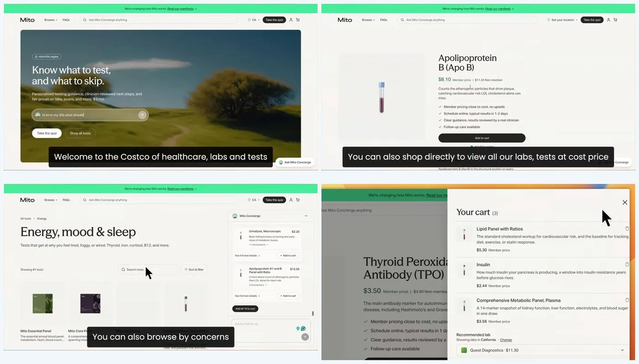Image resolution: width=639 pixels, height=364 pixels.
Task: Open the account icon on the homepage hero screen
Action: coord(291,20)
